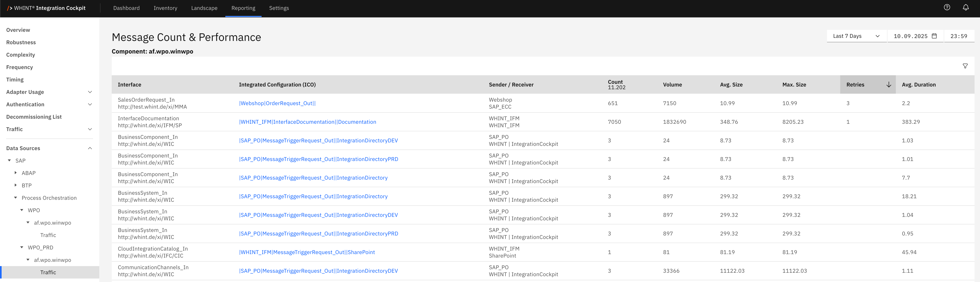Image resolution: width=980 pixels, height=282 pixels.
Task: Show the Complexity report
Action: (x=21, y=55)
